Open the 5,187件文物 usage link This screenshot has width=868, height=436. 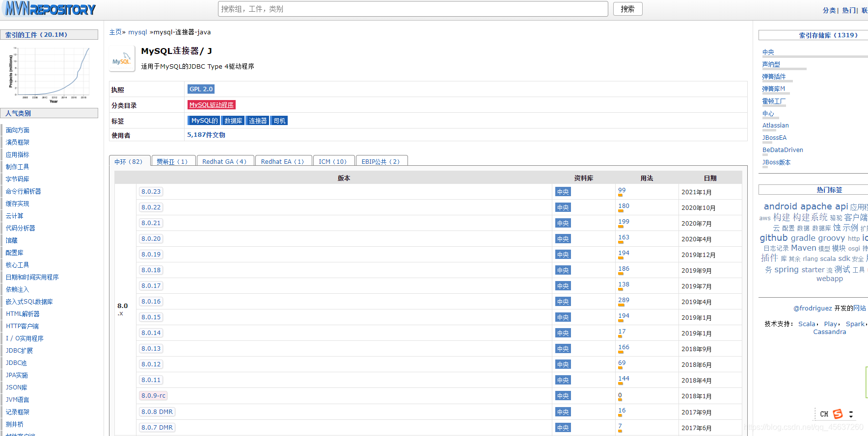pyautogui.click(x=206, y=135)
